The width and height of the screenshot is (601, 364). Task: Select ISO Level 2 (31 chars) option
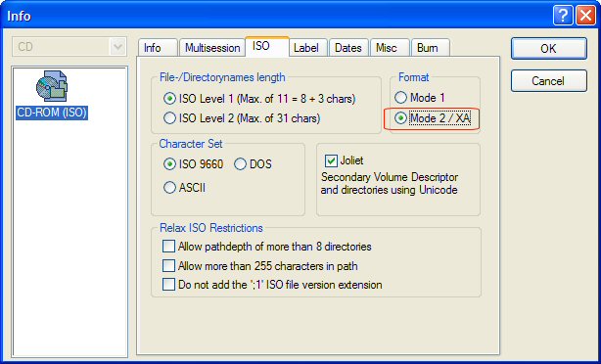coord(242,118)
